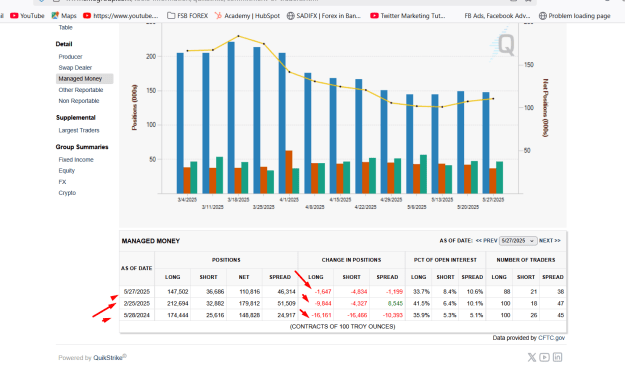Select Table in the sidebar
The height and width of the screenshot is (368, 625).
[65, 28]
